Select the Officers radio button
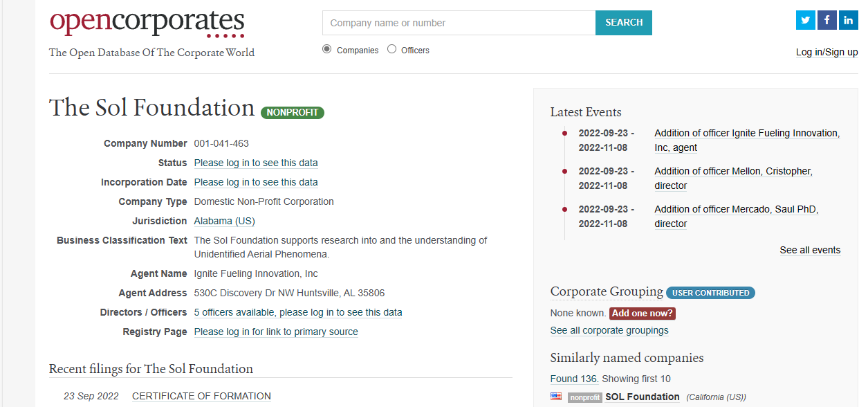This screenshot has width=868, height=407. pyautogui.click(x=392, y=49)
